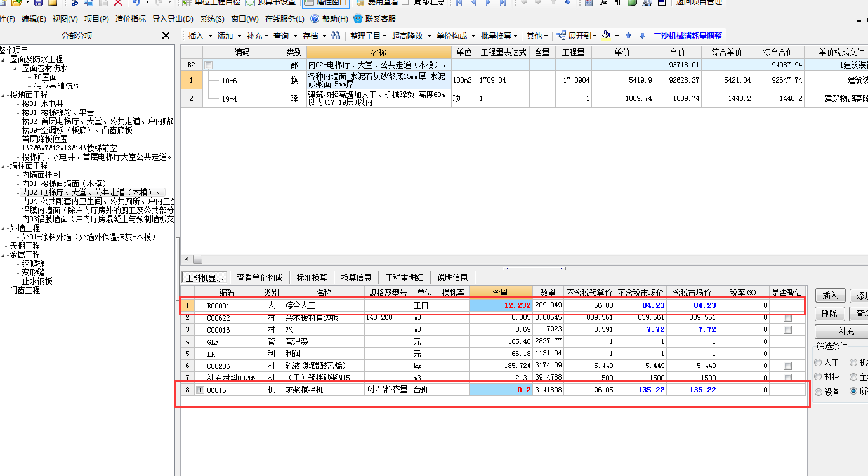Screen dimensions: 868x476
Task: Switch to 换算信息 tab
Action: coord(356,277)
